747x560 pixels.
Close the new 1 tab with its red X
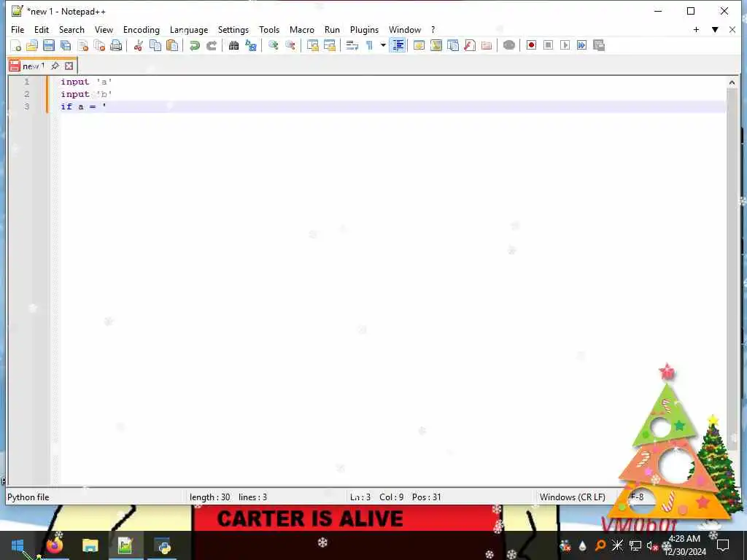point(69,66)
